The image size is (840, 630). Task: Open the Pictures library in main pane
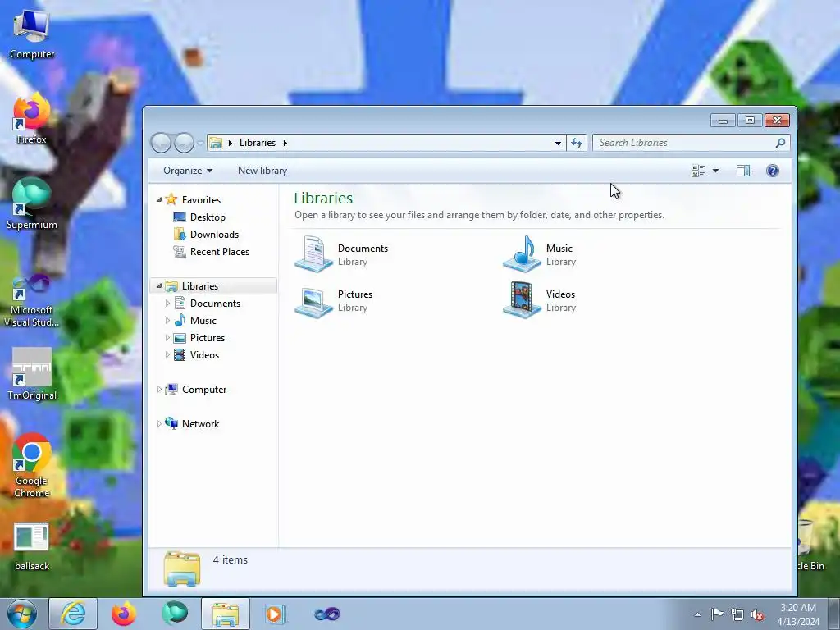(334, 300)
